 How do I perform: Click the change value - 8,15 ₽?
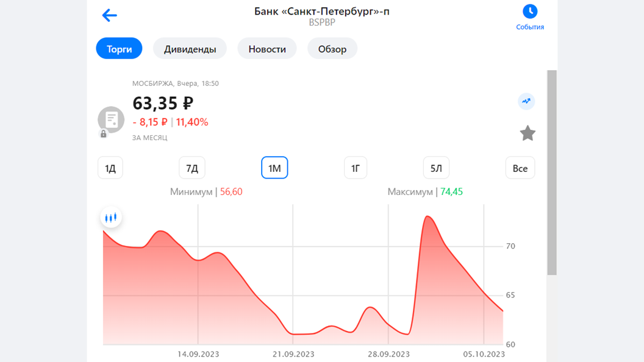pyautogui.click(x=149, y=122)
